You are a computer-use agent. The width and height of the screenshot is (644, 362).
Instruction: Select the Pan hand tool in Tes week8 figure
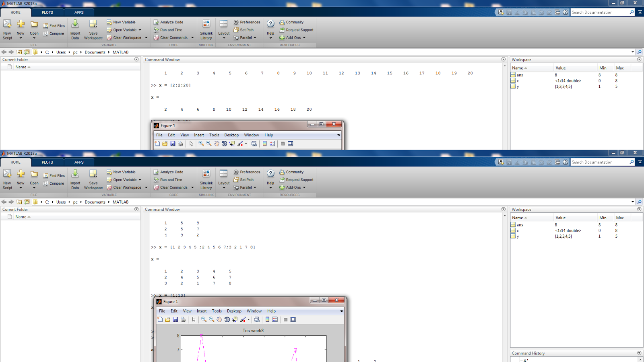pos(219,319)
